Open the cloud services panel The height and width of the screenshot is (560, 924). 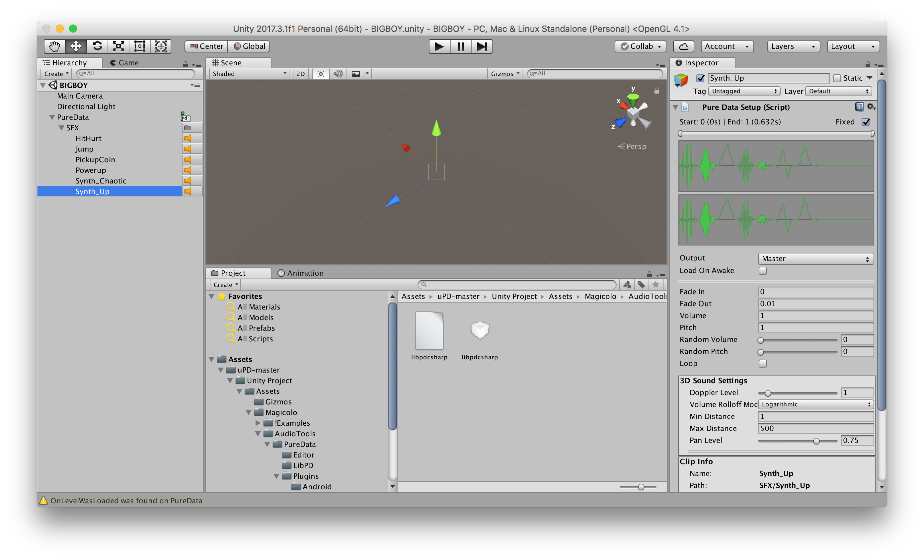click(x=683, y=46)
